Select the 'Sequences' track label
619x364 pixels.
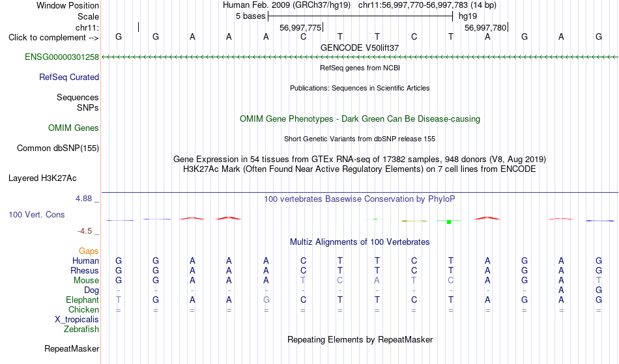click(78, 97)
